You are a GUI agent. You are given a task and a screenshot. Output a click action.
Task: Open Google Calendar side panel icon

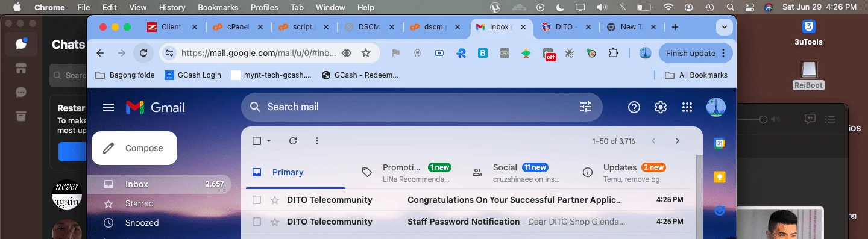coord(719,143)
